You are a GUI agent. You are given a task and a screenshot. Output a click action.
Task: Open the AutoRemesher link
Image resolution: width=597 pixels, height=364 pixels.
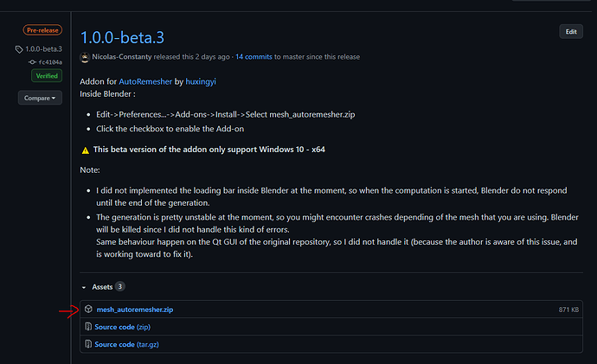[x=145, y=81]
